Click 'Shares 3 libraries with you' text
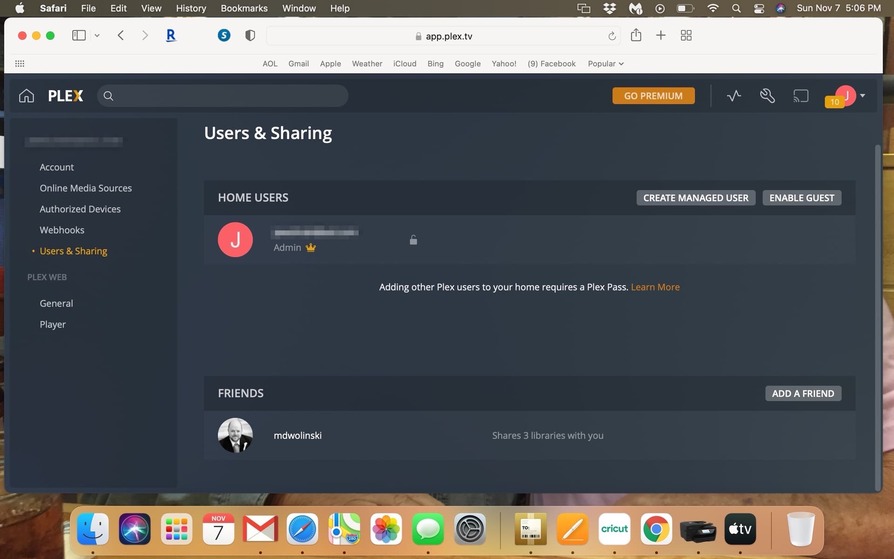Image resolution: width=894 pixels, height=559 pixels. 547,435
